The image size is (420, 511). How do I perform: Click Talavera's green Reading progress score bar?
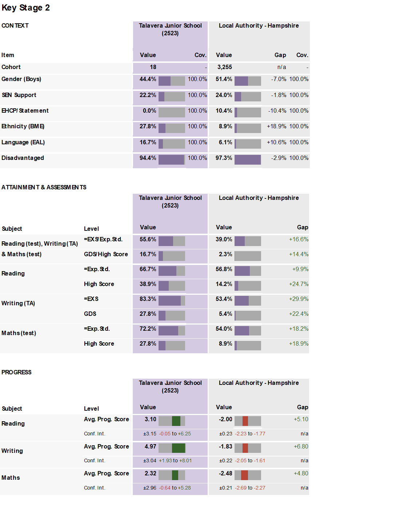coord(176,421)
